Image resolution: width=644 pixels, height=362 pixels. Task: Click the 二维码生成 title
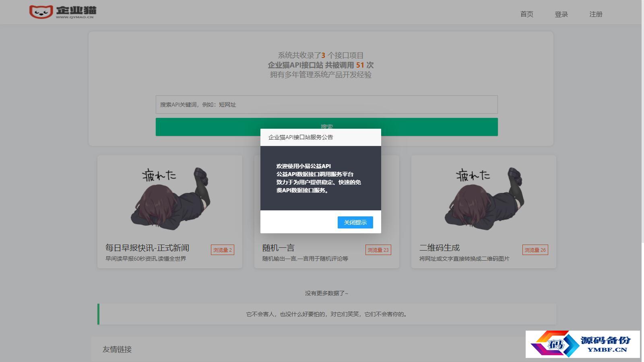coord(440,248)
